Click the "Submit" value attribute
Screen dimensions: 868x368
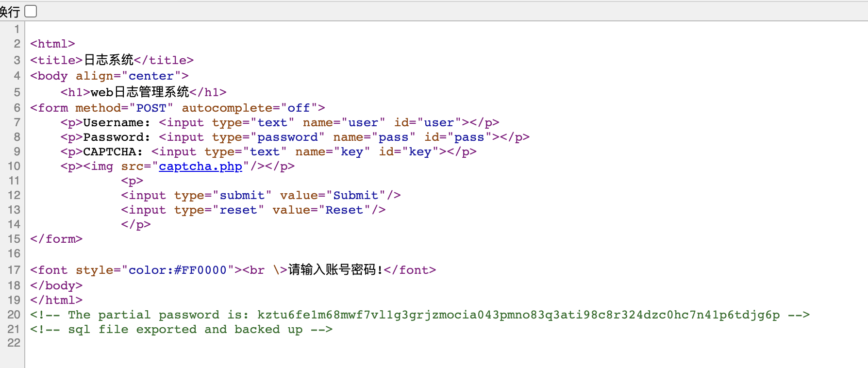[x=355, y=195]
